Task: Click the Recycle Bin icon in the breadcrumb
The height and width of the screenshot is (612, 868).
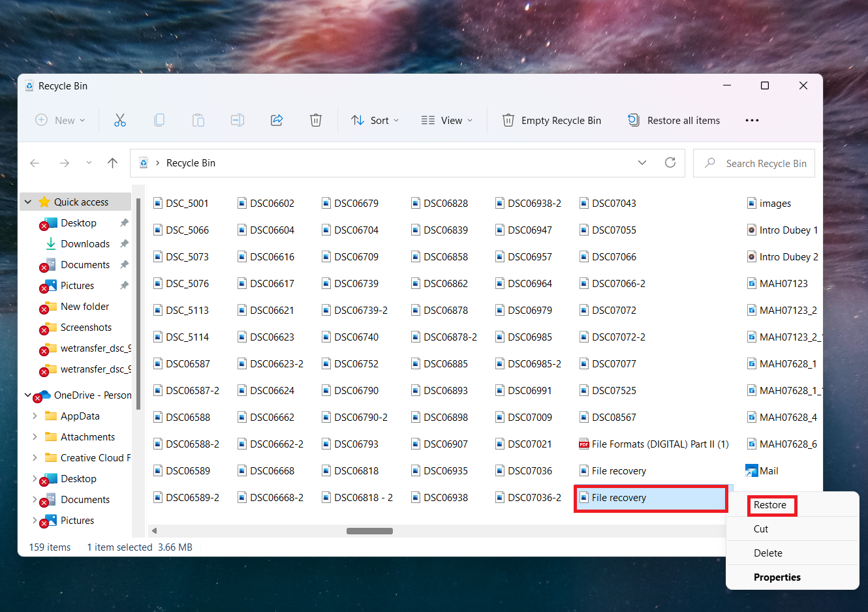Action: (143, 162)
